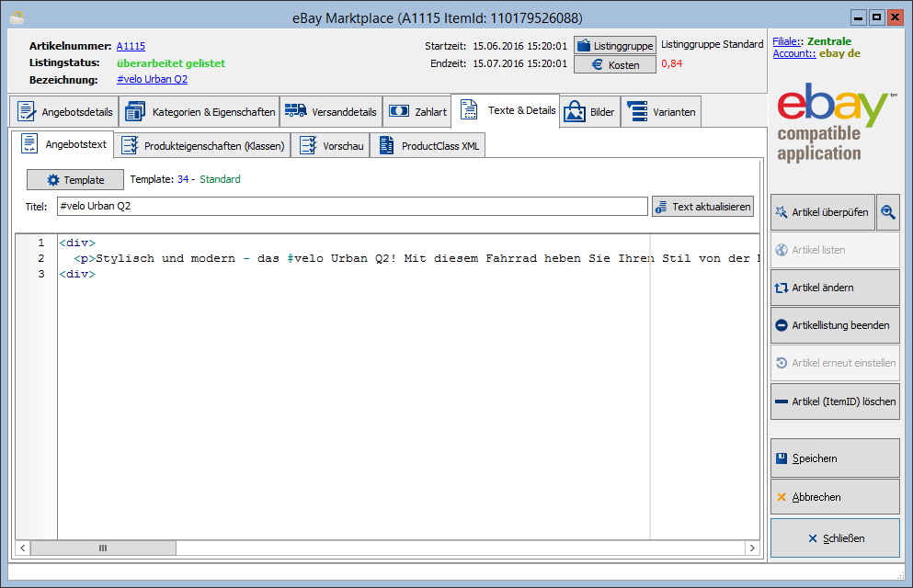Viewport: 913px width, 588px height.
Task: Click the Listinggruppe folder icon
Action: 584,45
